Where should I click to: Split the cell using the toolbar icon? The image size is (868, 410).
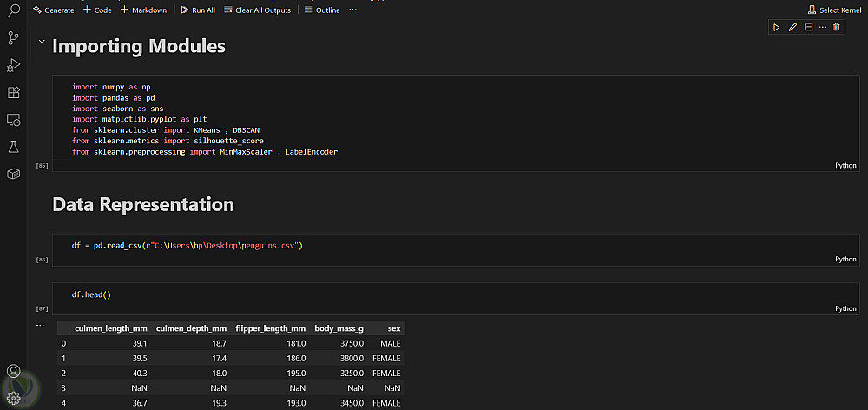coord(808,28)
